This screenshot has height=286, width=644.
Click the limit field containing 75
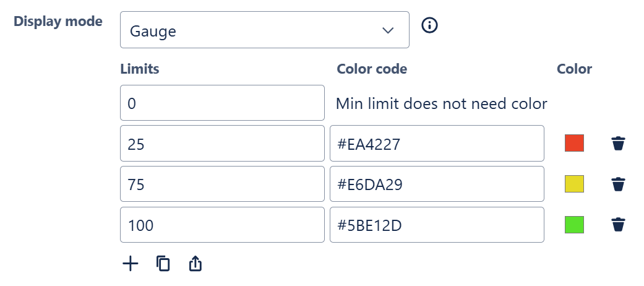click(x=222, y=184)
